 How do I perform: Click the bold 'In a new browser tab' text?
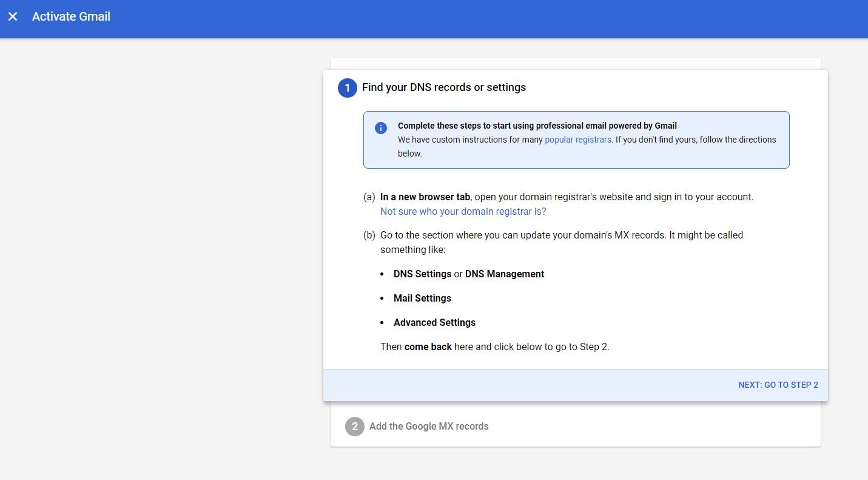point(425,197)
